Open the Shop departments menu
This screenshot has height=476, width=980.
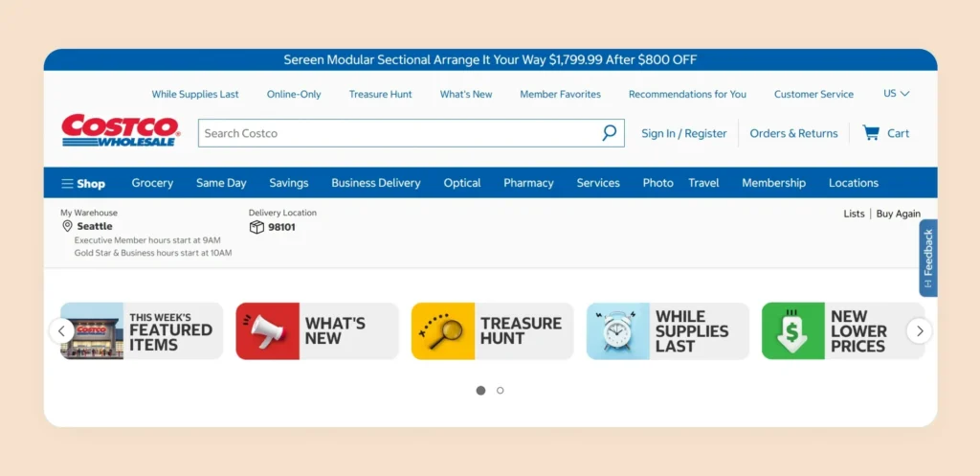tap(83, 183)
